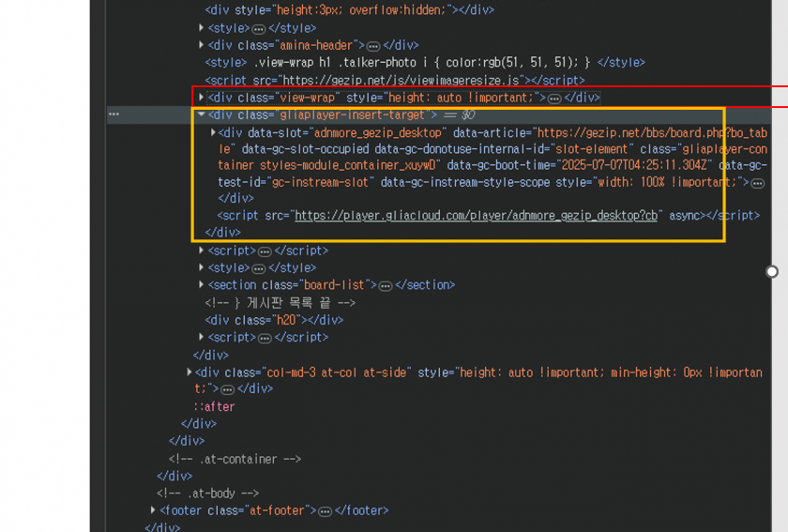
Task: Expand the view-wrap div node
Action: (201, 97)
